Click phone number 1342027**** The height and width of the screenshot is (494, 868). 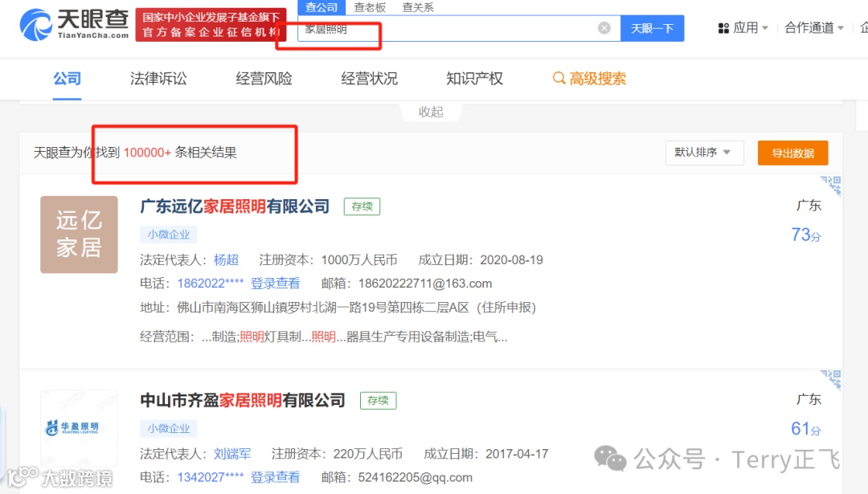coord(211,477)
